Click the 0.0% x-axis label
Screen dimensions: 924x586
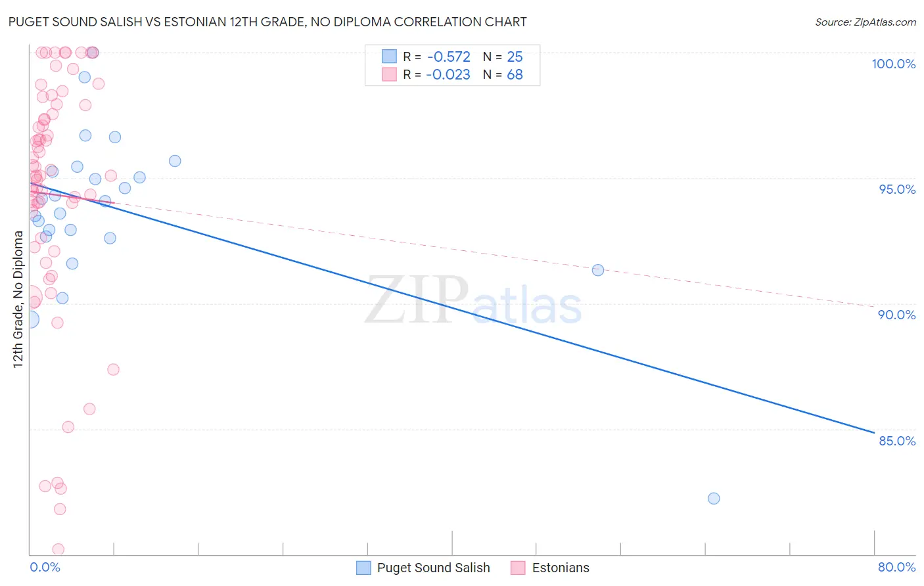click(45, 567)
